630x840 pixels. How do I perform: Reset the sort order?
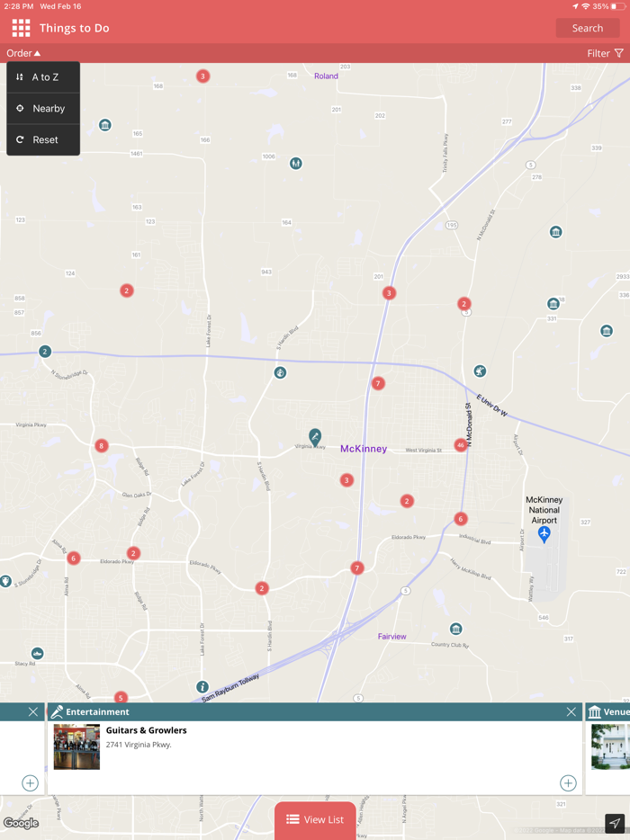44,139
